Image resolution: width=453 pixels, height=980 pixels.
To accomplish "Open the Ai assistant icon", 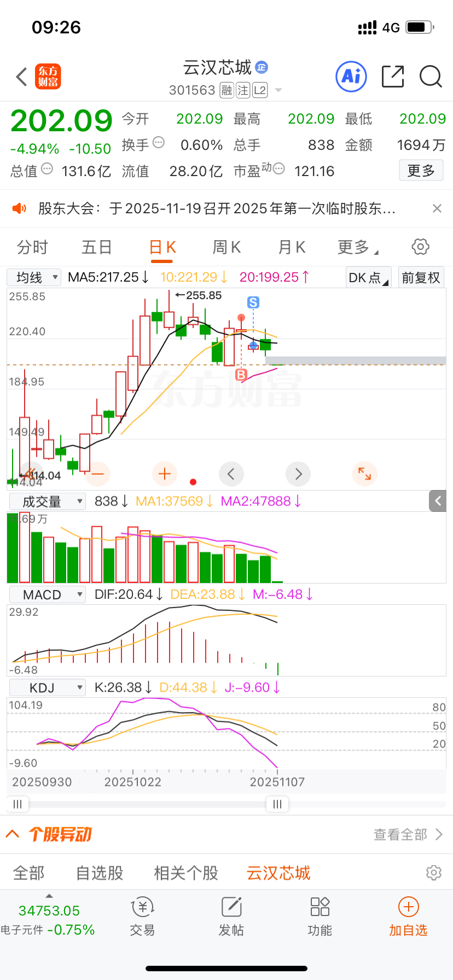I will coord(351,76).
